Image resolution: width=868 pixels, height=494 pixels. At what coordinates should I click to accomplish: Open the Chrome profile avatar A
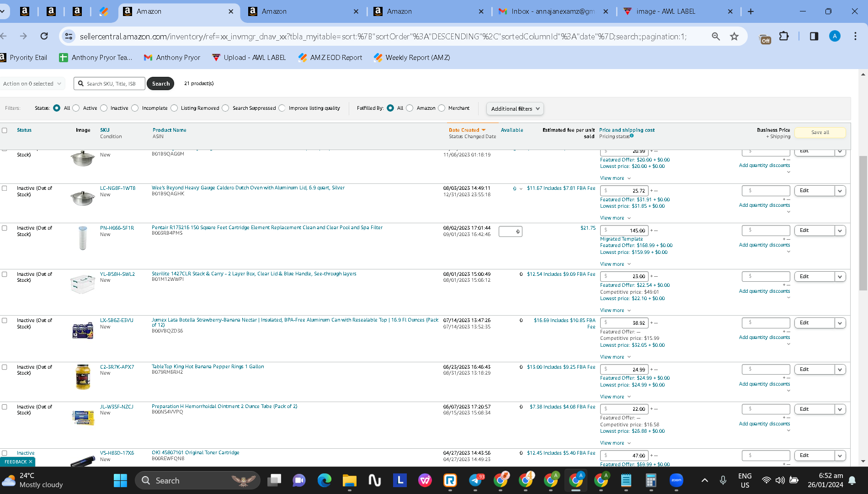[x=835, y=36]
